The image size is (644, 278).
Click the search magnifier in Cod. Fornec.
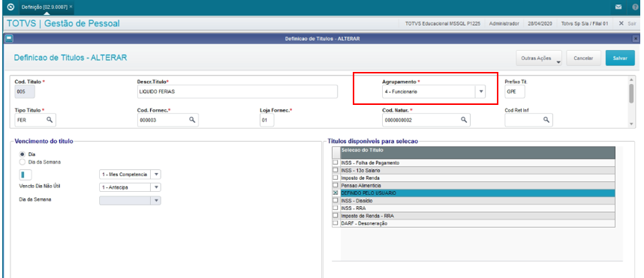pos(191,120)
